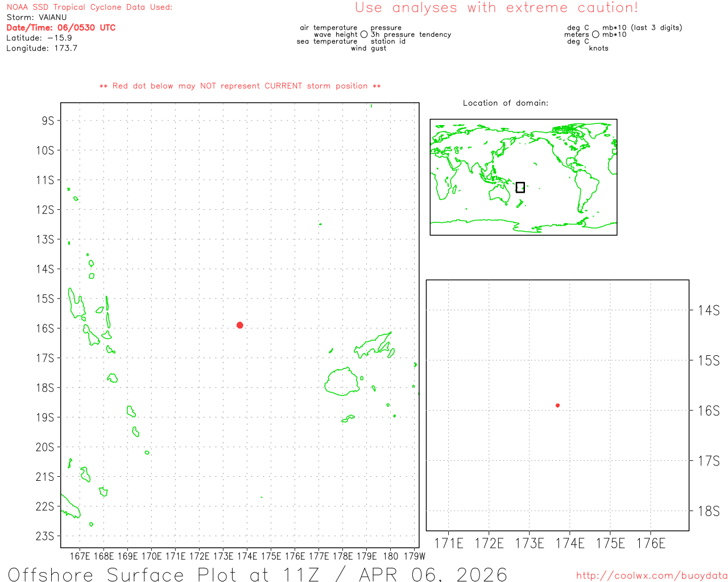Click the red storm dot on main map
Viewport: 728px width, 582px height.
pos(239,325)
